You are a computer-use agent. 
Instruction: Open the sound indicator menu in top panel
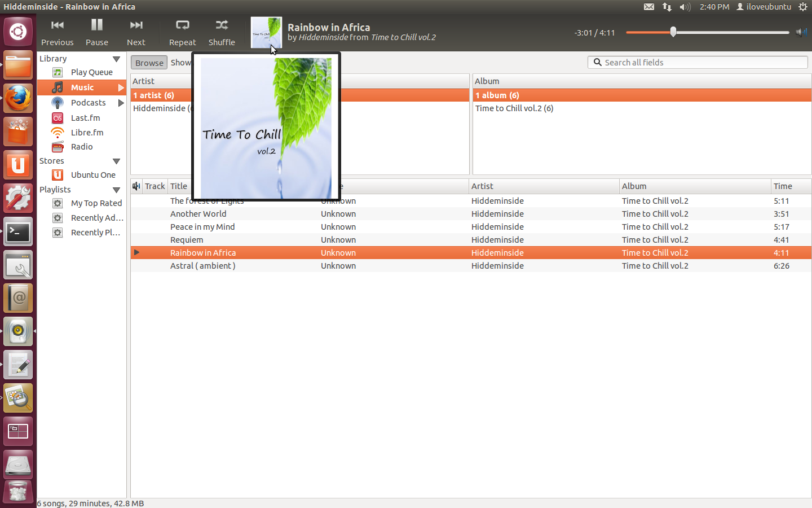685,7
